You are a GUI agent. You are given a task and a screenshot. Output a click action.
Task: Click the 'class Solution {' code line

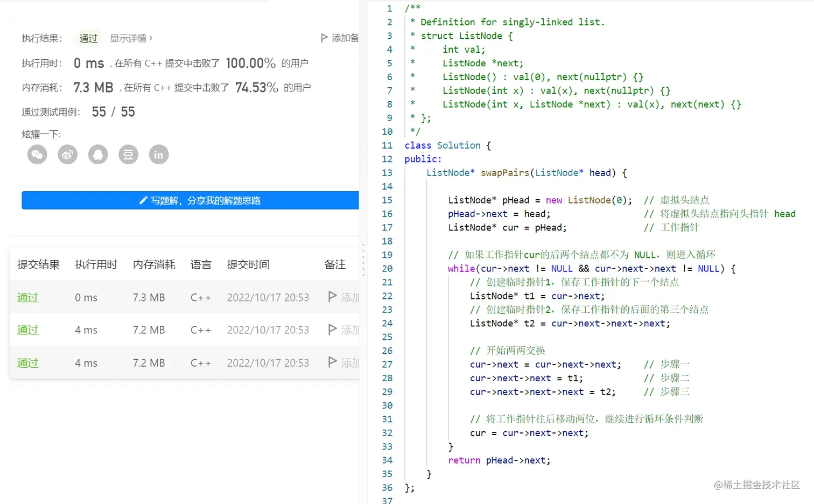[447, 145]
